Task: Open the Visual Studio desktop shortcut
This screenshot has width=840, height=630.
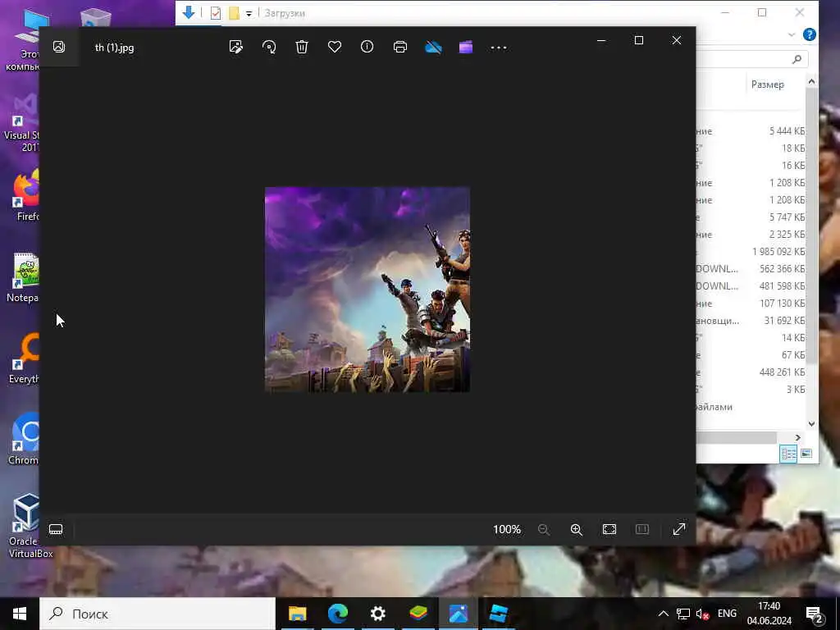Action: 22,122
